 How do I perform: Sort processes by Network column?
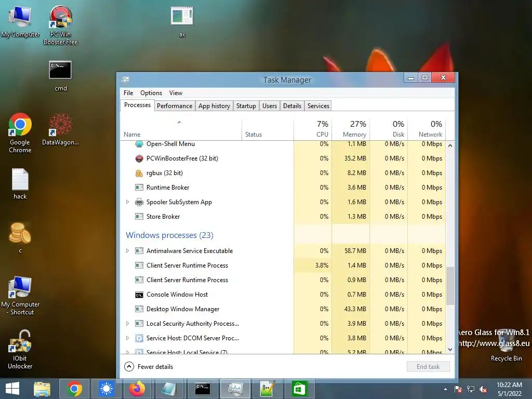pyautogui.click(x=427, y=129)
